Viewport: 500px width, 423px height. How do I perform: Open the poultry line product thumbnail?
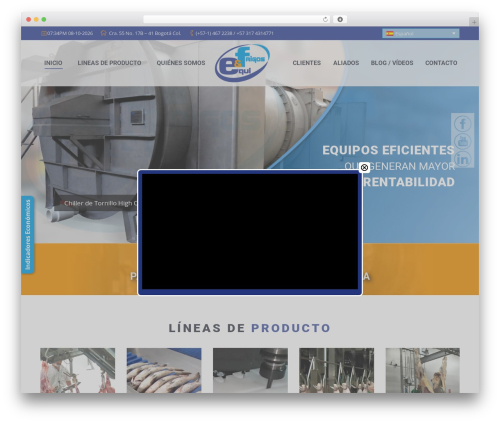click(x=337, y=370)
